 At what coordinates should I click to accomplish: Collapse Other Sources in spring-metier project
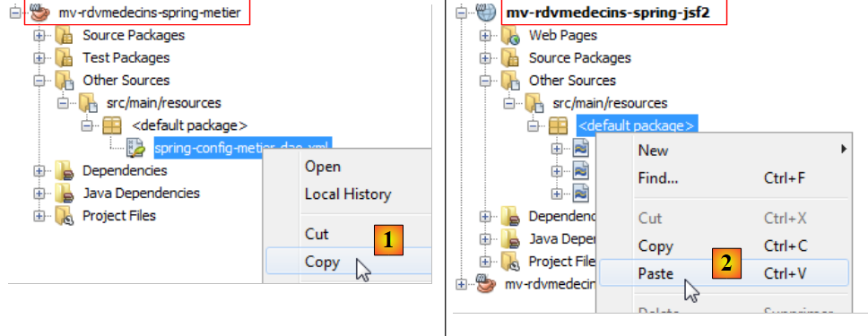pyautogui.click(x=39, y=81)
